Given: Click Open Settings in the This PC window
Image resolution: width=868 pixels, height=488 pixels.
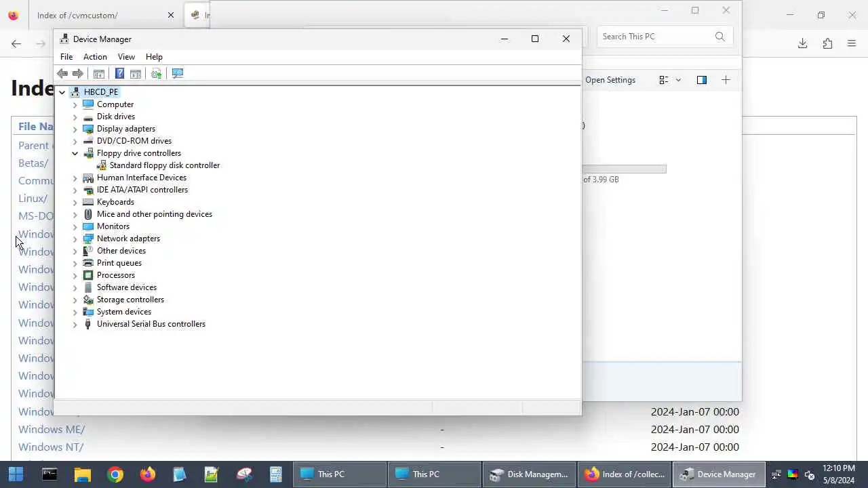Looking at the screenshot, I should point(610,80).
